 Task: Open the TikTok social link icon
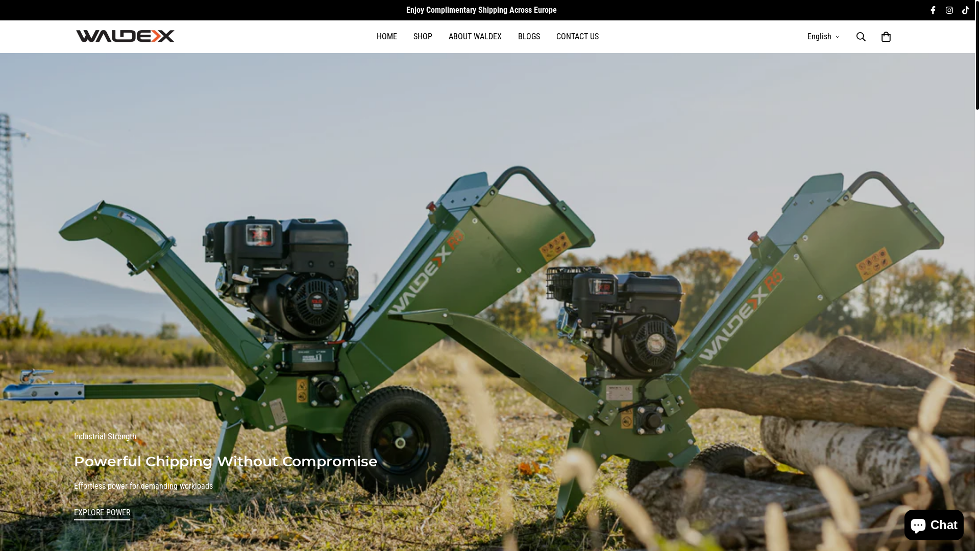click(x=966, y=10)
